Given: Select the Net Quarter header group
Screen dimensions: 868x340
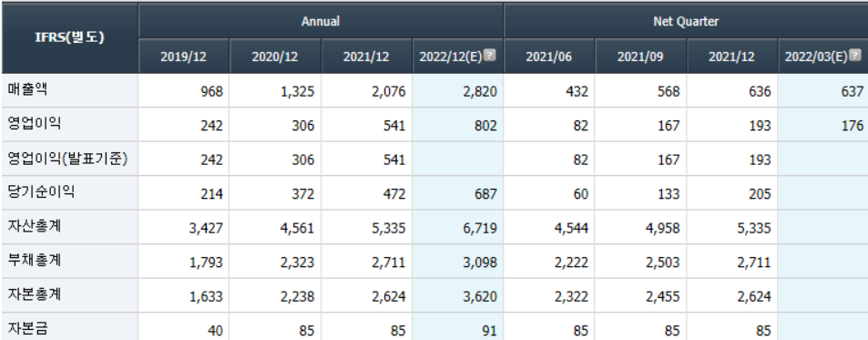Looking at the screenshot, I should point(686,21).
